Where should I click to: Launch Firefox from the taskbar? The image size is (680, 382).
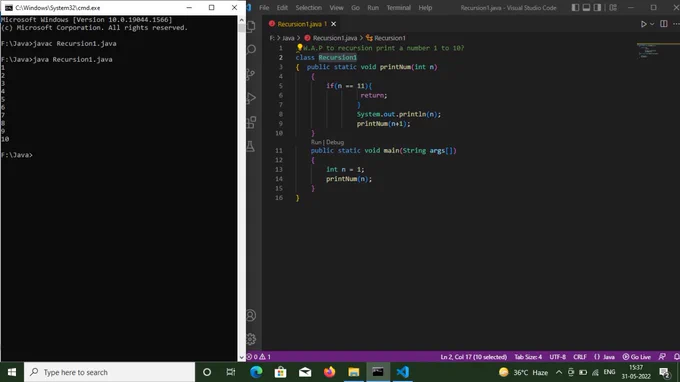(x=329, y=372)
